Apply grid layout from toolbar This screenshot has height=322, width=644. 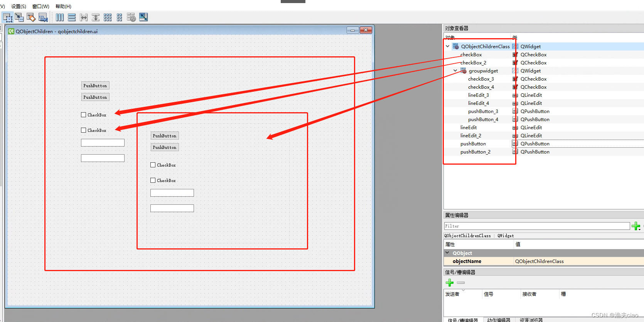coord(108,17)
